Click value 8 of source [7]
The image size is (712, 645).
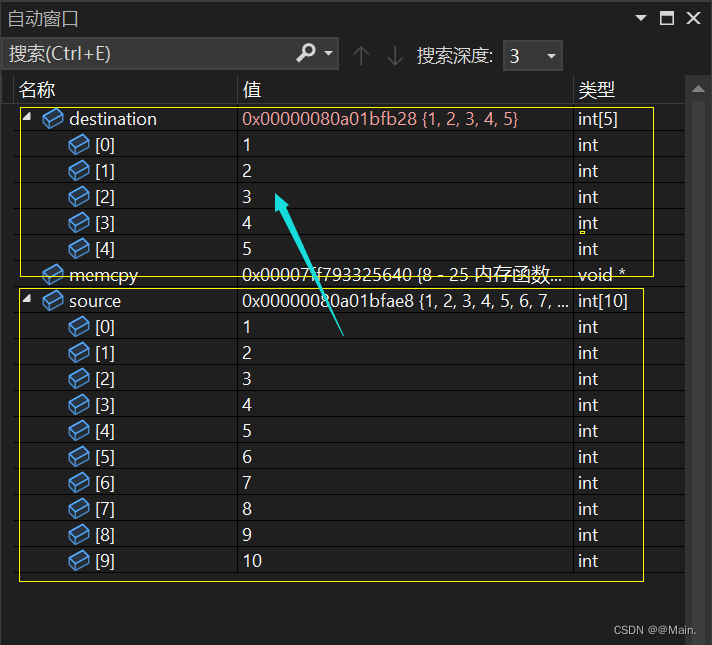pyautogui.click(x=247, y=509)
